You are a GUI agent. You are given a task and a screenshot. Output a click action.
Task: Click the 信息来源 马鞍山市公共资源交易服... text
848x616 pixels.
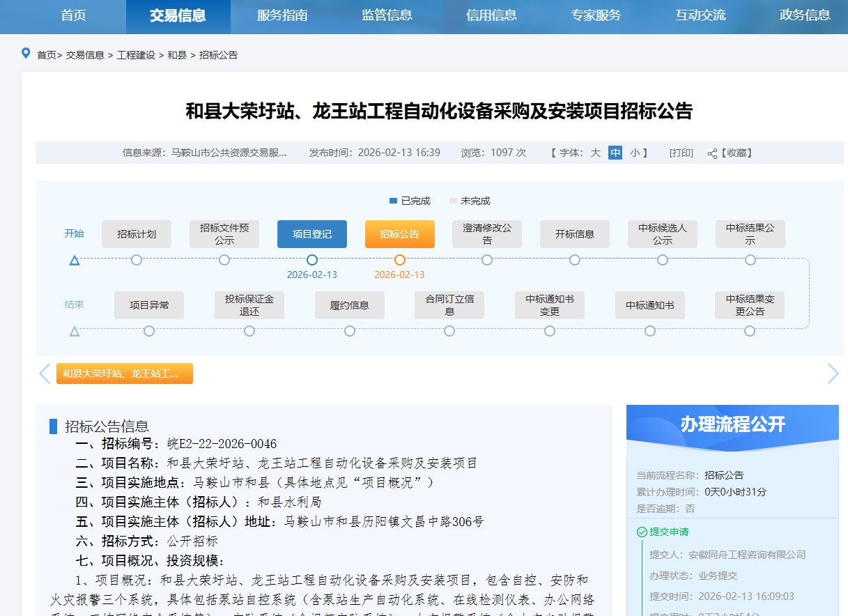click(205, 153)
